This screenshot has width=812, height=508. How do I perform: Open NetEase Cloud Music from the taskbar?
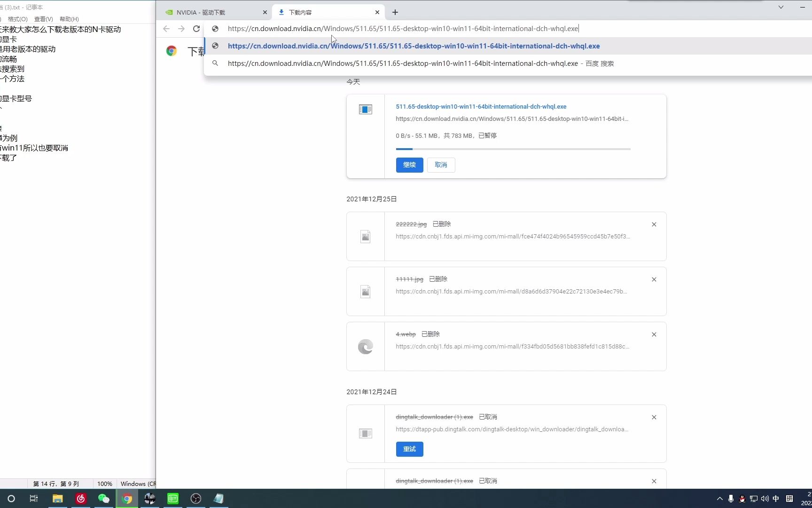coord(81,499)
